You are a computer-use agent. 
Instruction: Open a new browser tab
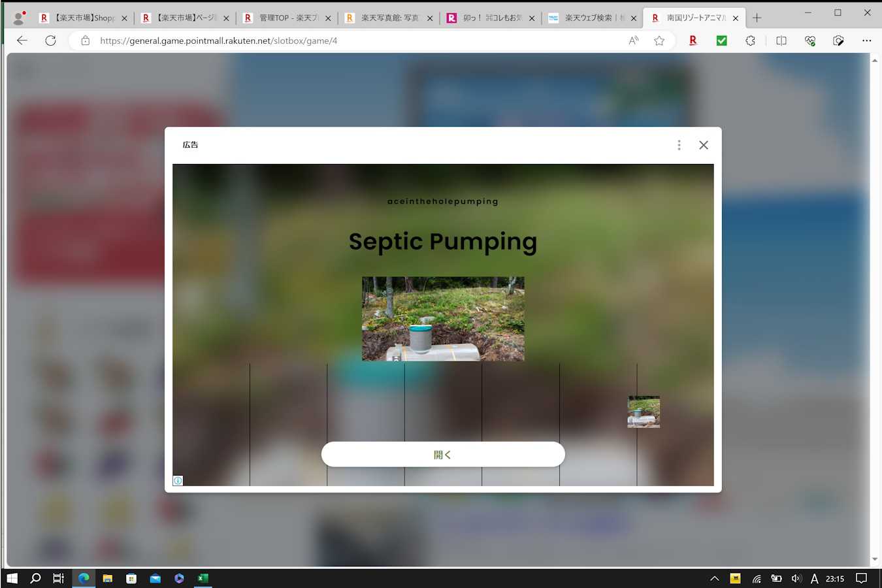point(757,18)
